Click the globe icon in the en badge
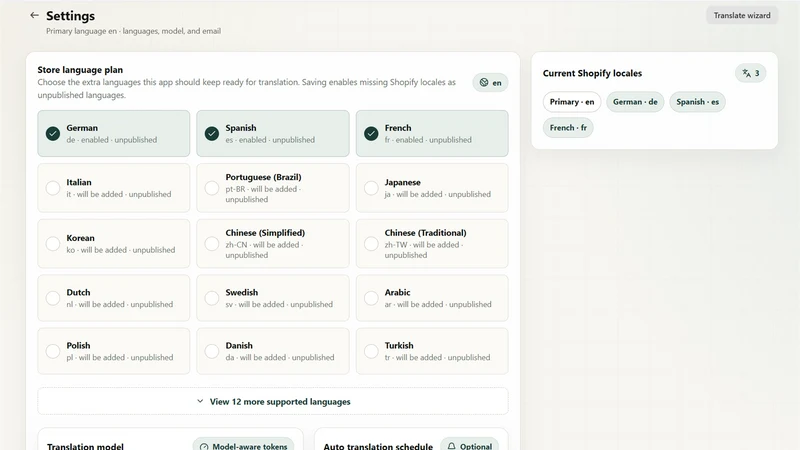 tap(484, 82)
